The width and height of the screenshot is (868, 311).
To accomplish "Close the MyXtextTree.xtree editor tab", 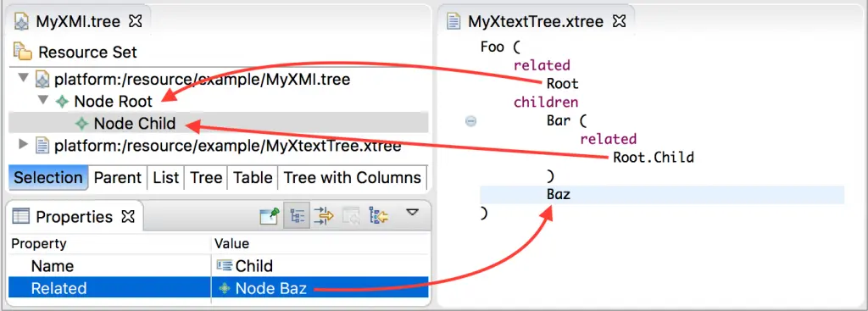I will pos(619,22).
